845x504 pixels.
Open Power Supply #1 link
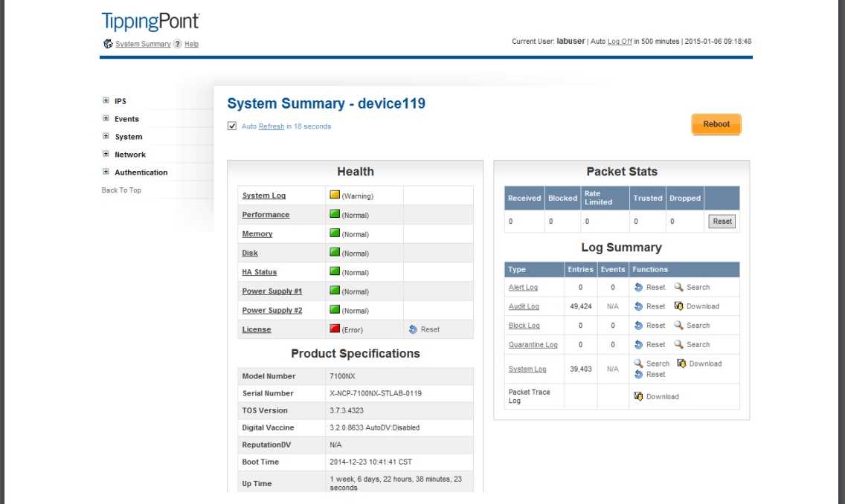(272, 291)
